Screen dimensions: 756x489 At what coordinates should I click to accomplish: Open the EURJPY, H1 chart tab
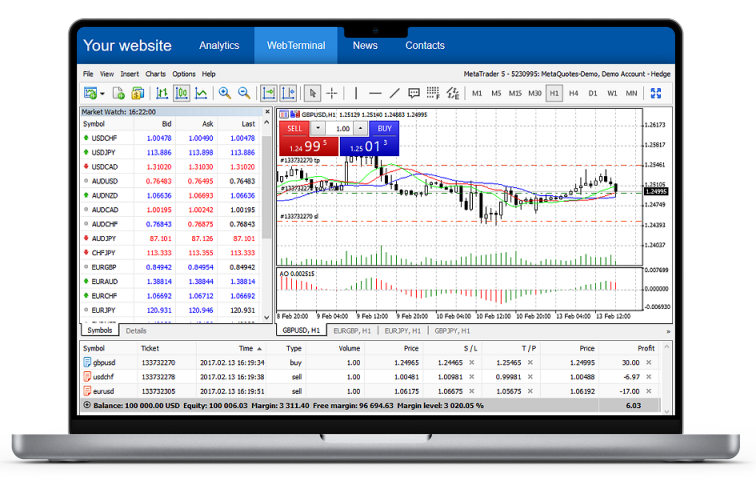coord(403,331)
